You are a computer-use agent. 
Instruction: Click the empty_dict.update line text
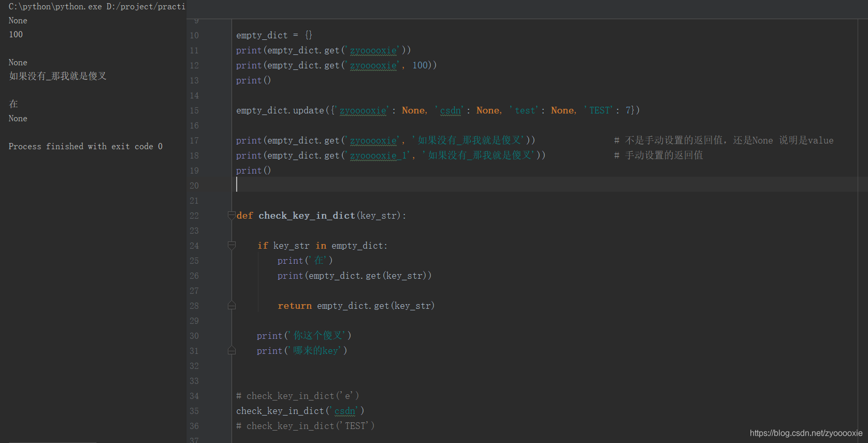[x=438, y=110]
